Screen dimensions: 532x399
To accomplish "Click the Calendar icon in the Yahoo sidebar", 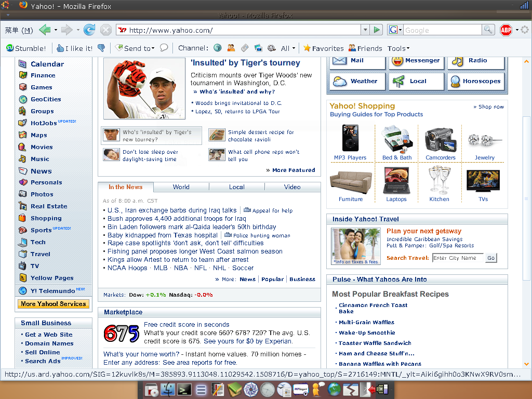I will point(23,63).
